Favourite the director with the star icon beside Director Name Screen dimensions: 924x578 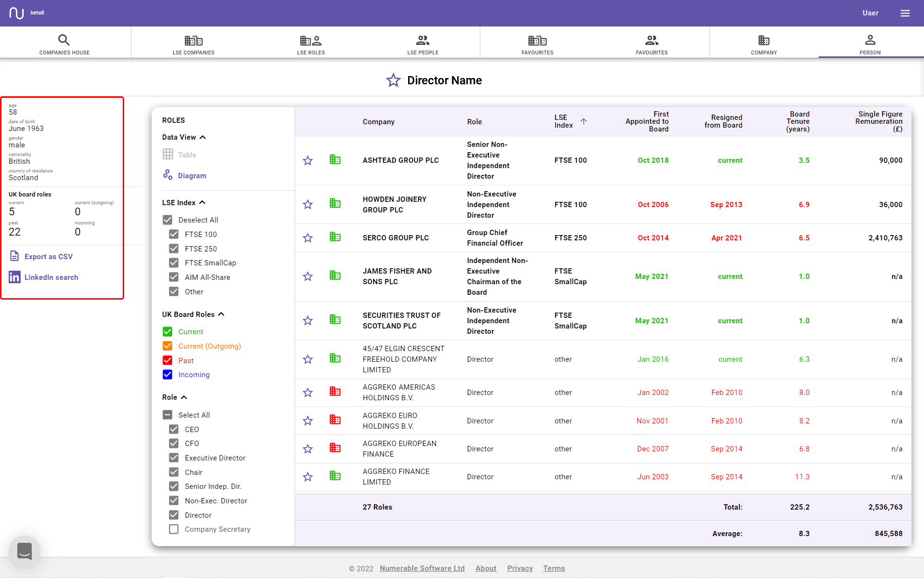click(393, 80)
